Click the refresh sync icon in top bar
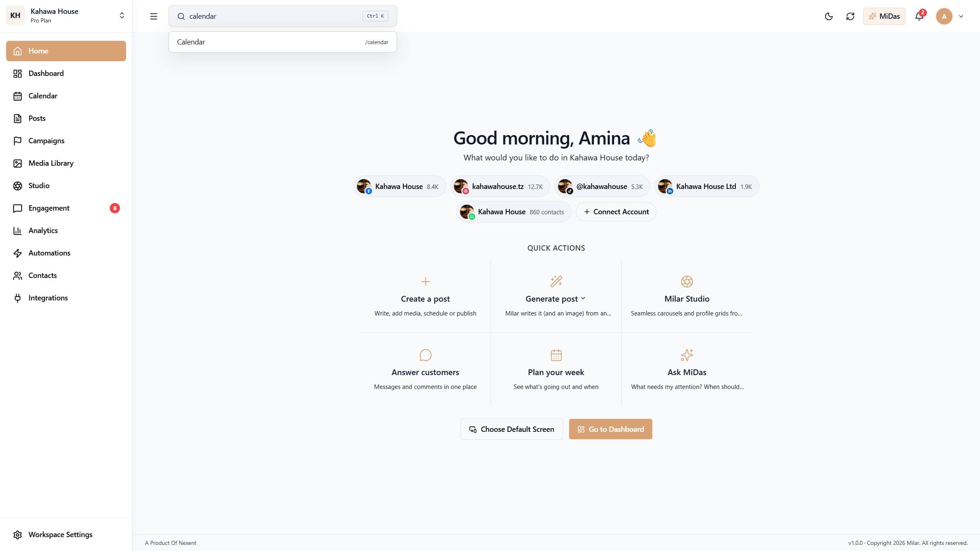 coord(850,16)
